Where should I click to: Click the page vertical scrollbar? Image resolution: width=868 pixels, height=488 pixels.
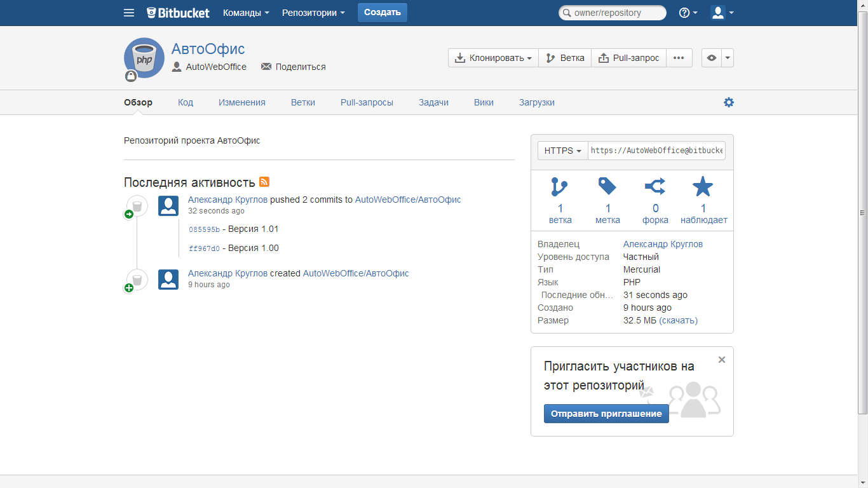tap(862, 213)
